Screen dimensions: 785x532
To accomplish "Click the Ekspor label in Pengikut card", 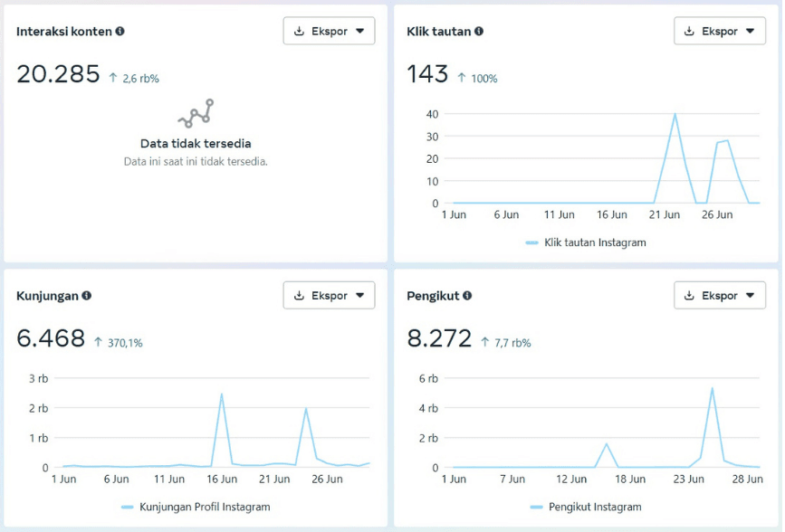I will (x=720, y=296).
